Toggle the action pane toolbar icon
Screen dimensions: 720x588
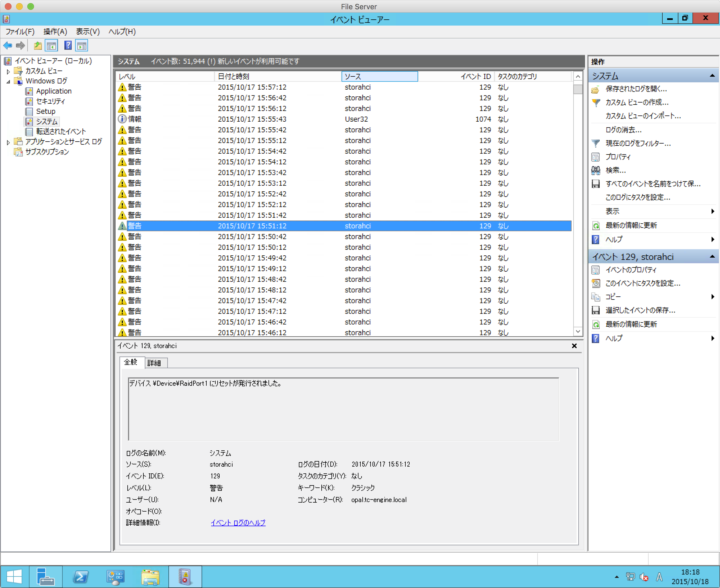82,46
